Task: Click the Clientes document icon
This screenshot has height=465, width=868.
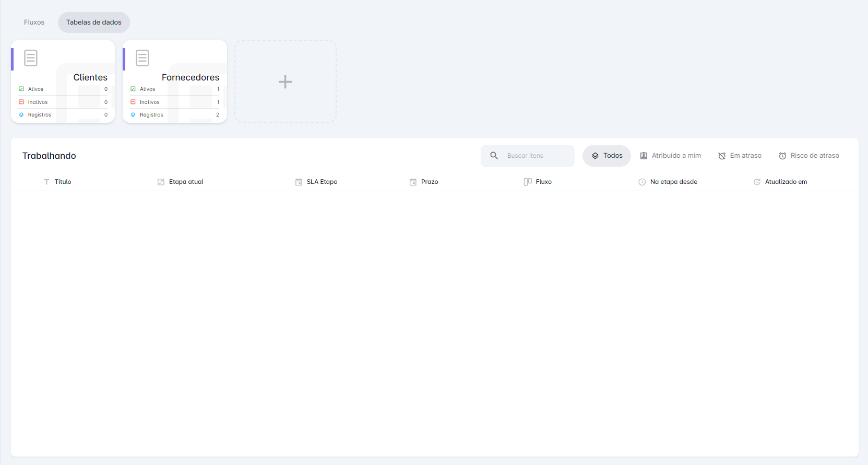Action: click(31, 58)
